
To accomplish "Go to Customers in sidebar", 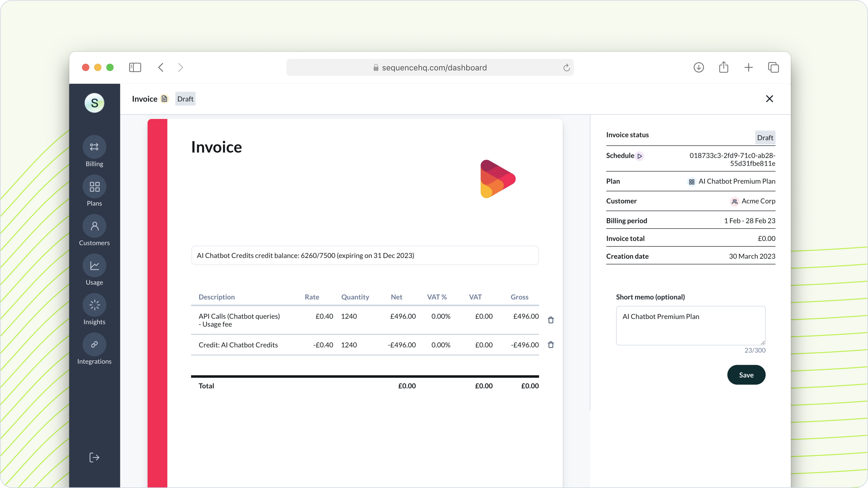I will tap(94, 226).
